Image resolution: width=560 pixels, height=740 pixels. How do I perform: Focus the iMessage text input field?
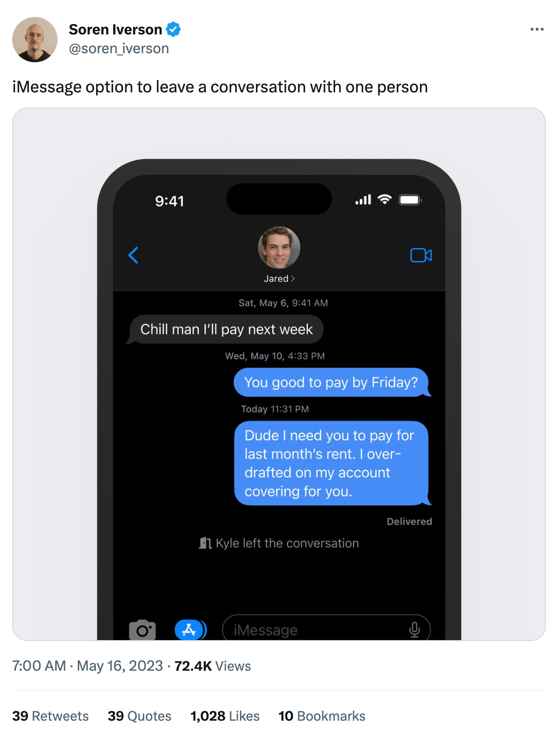(x=326, y=629)
